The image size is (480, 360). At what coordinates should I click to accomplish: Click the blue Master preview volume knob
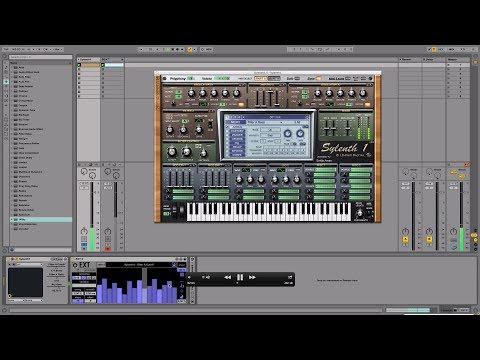454,247
